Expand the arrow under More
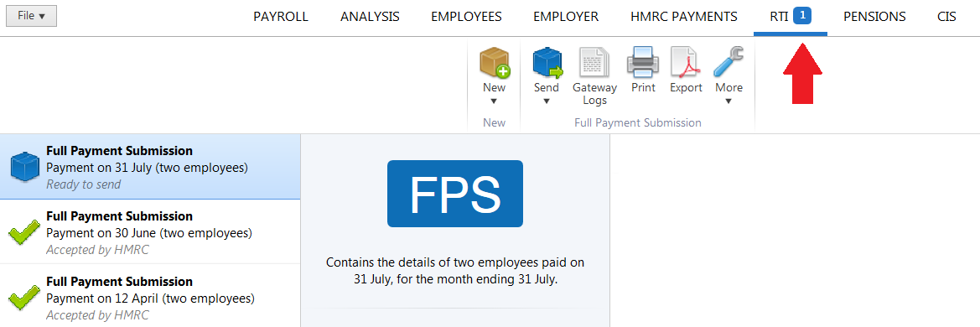 729,101
